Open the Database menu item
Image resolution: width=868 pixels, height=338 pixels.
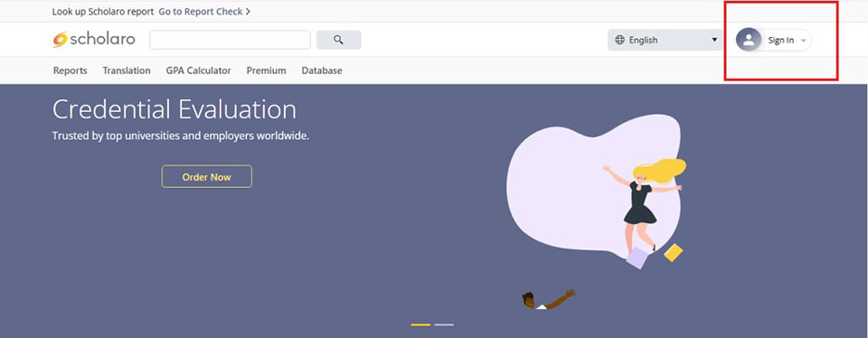[322, 70]
